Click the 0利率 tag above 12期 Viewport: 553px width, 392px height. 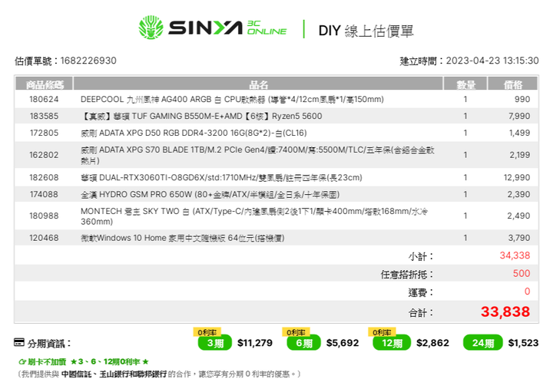click(x=382, y=331)
